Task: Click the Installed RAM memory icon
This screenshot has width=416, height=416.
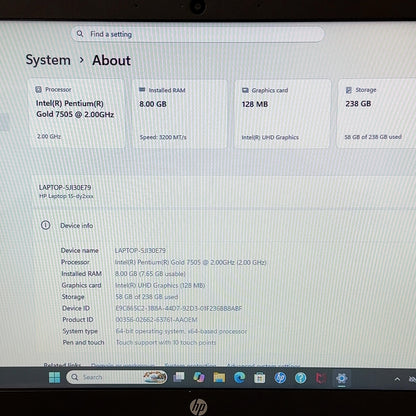Action: click(142, 90)
